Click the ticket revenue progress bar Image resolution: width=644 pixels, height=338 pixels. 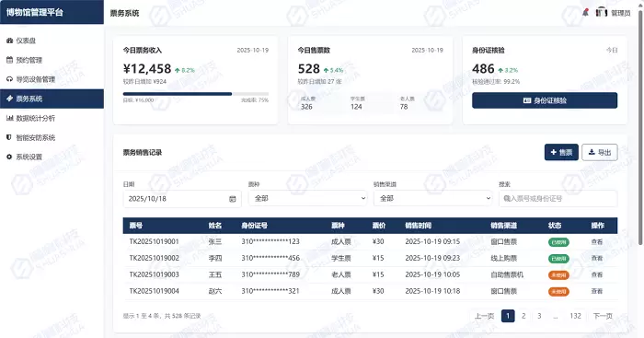195,94
